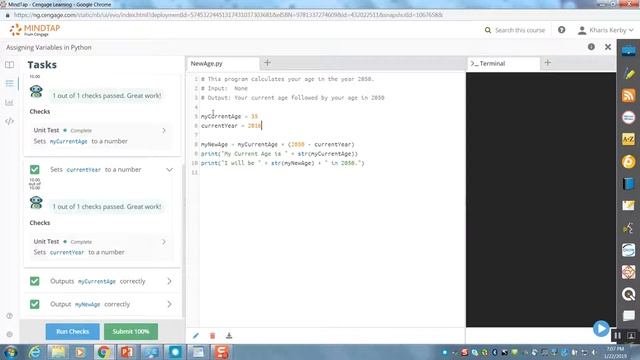The height and width of the screenshot is (360, 640).
Task: Toggle checkbox for Sets currentYear task
Action: tap(35, 169)
